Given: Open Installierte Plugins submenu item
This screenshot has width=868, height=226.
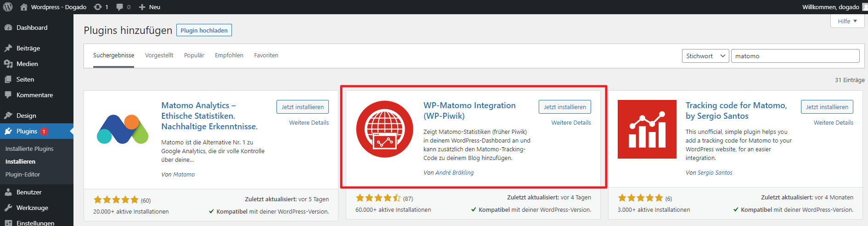Looking at the screenshot, I should click(29, 149).
